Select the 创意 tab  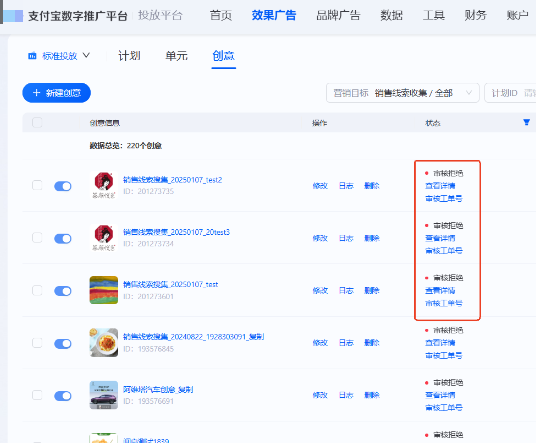[x=224, y=56]
